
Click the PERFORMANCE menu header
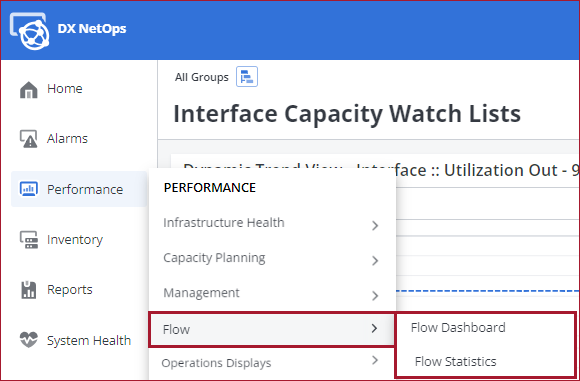coord(210,188)
